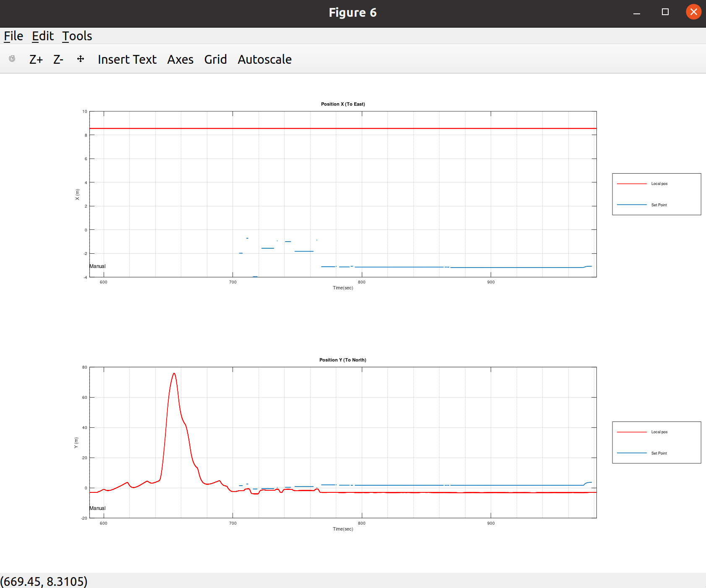This screenshot has width=706, height=588.
Task: Toggle the Grid button
Action: tap(216, 60)
